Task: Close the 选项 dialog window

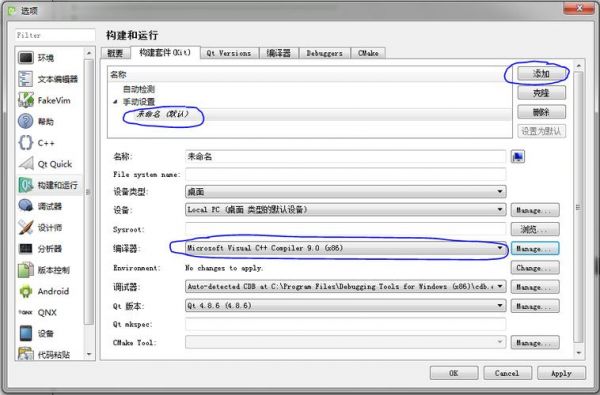Action: (x=579, y=8)
